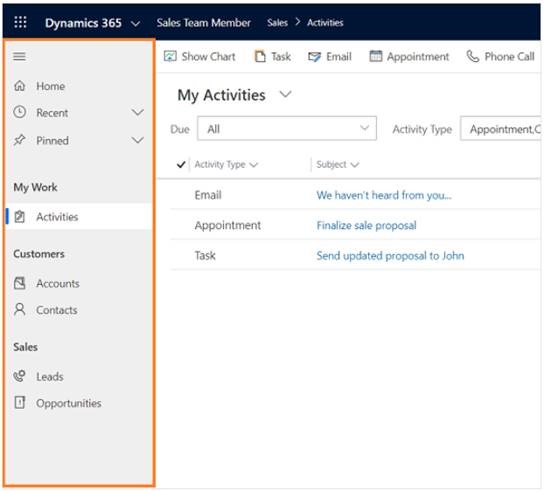Click the Home icon in sidebar
This screenshot has height=491, width=544.
tap(20, 85)
